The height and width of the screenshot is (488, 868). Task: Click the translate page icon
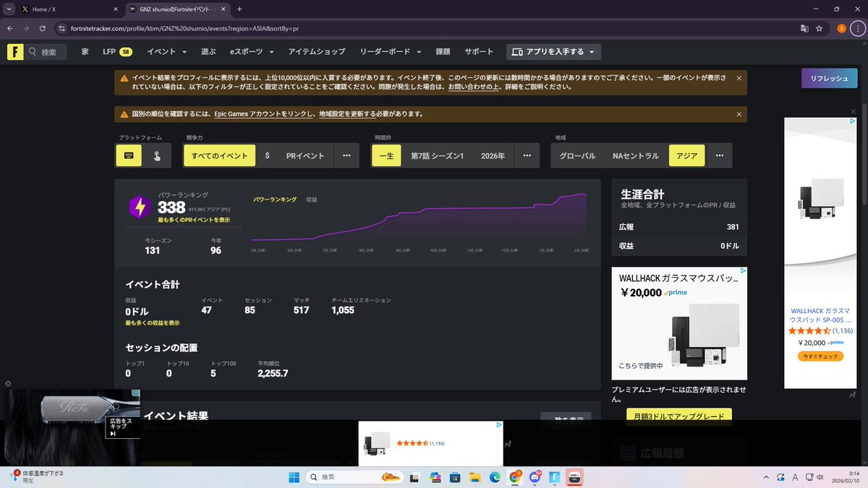pos(804,28)
